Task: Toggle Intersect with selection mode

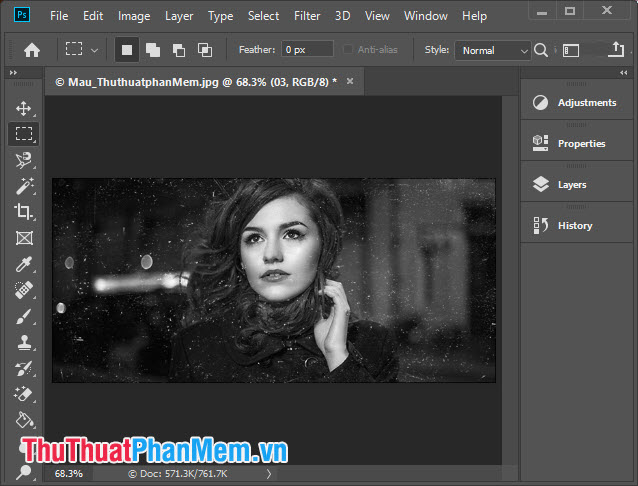Action: coord(204,50)
